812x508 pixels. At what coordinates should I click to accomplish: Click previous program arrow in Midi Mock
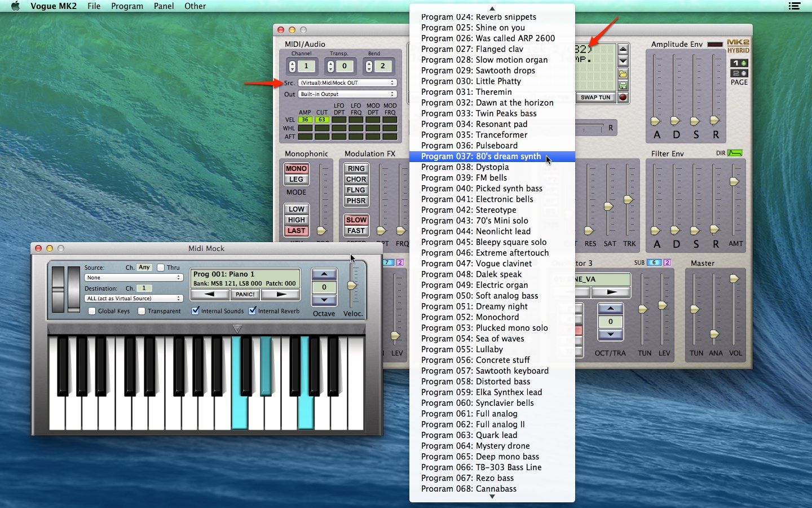(210, 294)
